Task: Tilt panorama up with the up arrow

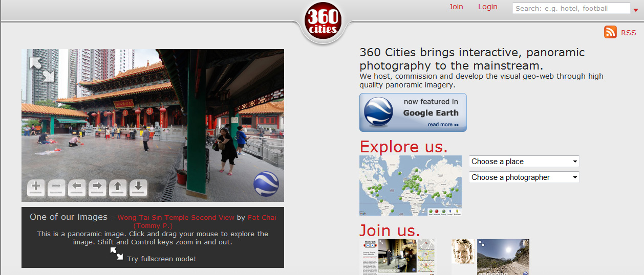Action: click(x=118, y=188)
